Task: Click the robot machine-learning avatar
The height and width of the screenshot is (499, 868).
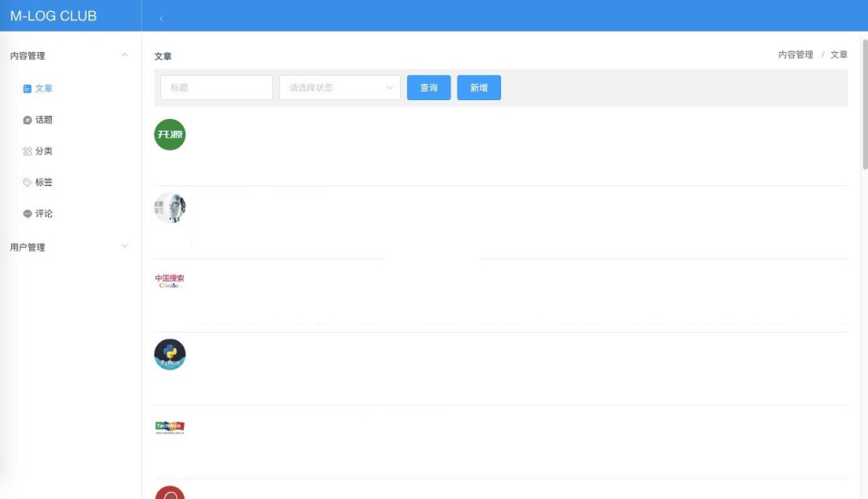Action: click(170, 208)
